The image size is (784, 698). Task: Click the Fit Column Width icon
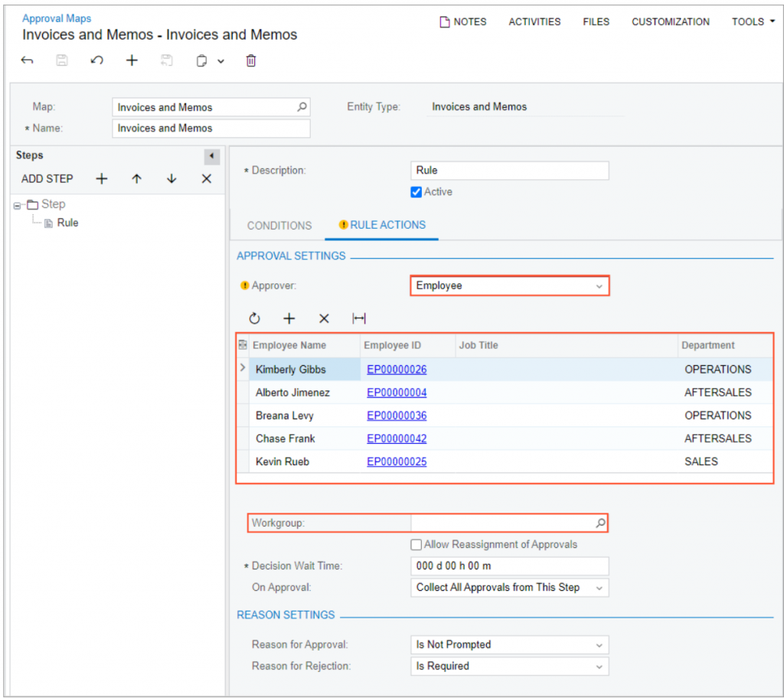(x=358, y=318)
